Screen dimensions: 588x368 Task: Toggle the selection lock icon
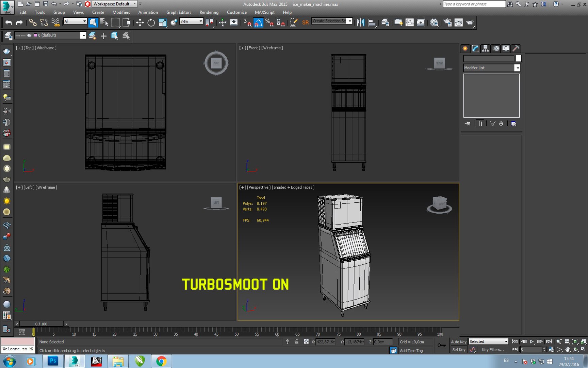pos(297,342)
